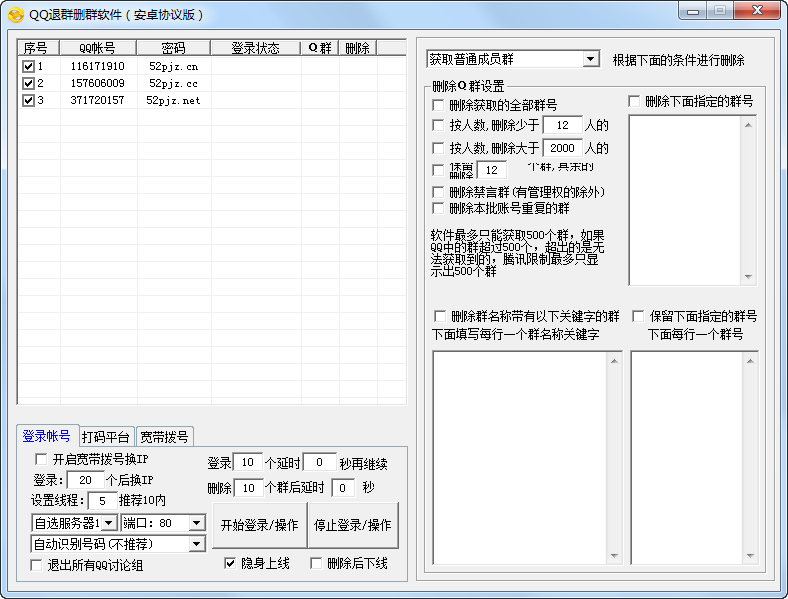Enable 按人数,删除少于 checkbox
Viewport: 788px width, 599px height.
[x=438, y=125]
